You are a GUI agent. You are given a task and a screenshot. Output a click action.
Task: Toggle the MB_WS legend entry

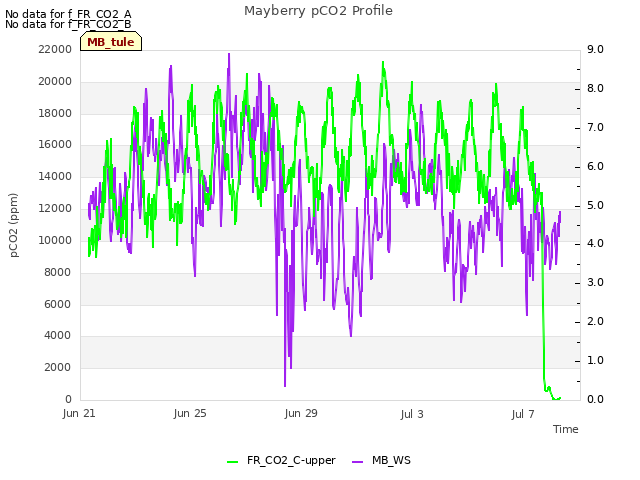(x=381, y=461)
